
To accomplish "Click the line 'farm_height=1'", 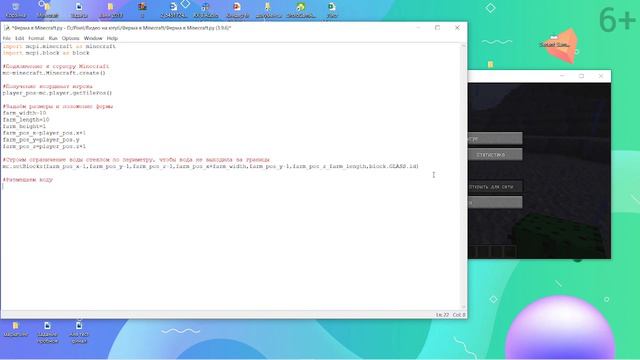I will pos(24,126).
